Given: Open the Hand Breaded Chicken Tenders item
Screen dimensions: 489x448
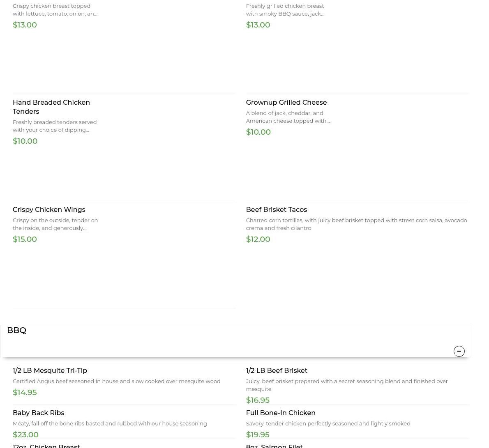Looking at the screenshot, I should pos(51,107).
